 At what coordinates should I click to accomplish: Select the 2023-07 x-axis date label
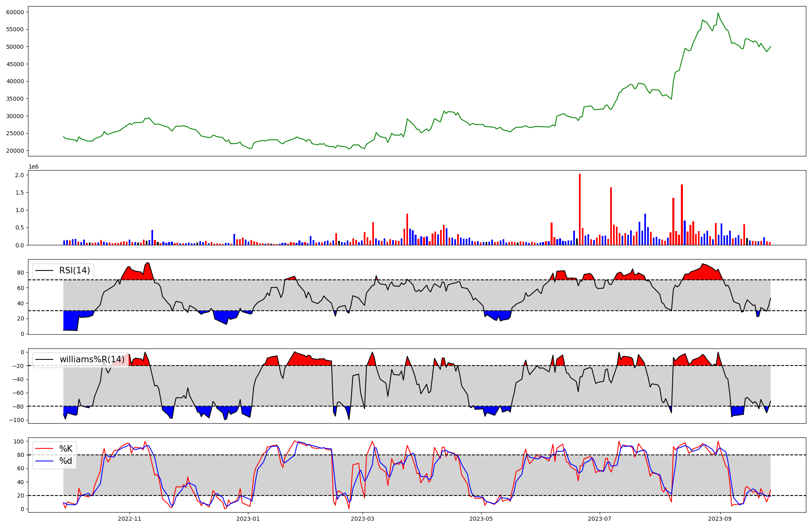click(599, 519)
